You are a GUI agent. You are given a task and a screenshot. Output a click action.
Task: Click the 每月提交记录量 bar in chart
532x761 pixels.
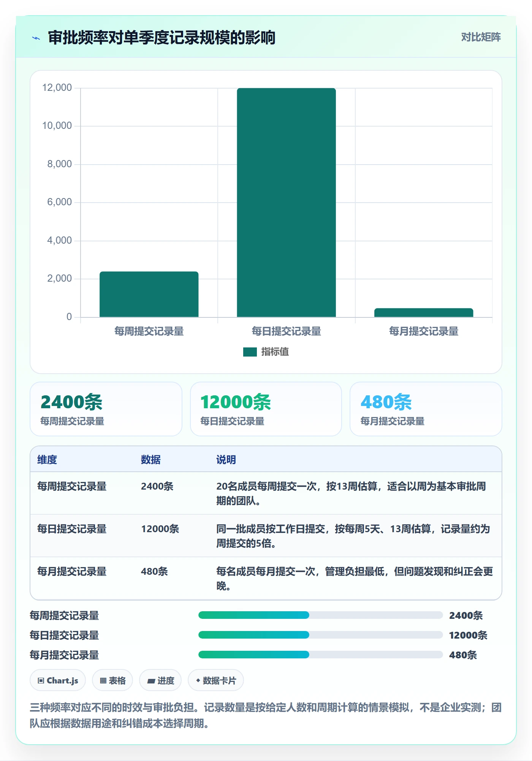point(424,312)
